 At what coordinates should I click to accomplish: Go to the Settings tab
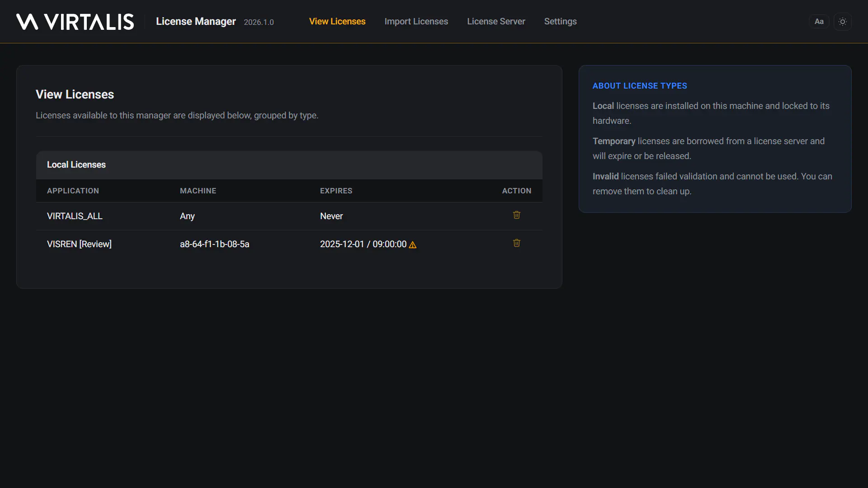tap(561, 22)
